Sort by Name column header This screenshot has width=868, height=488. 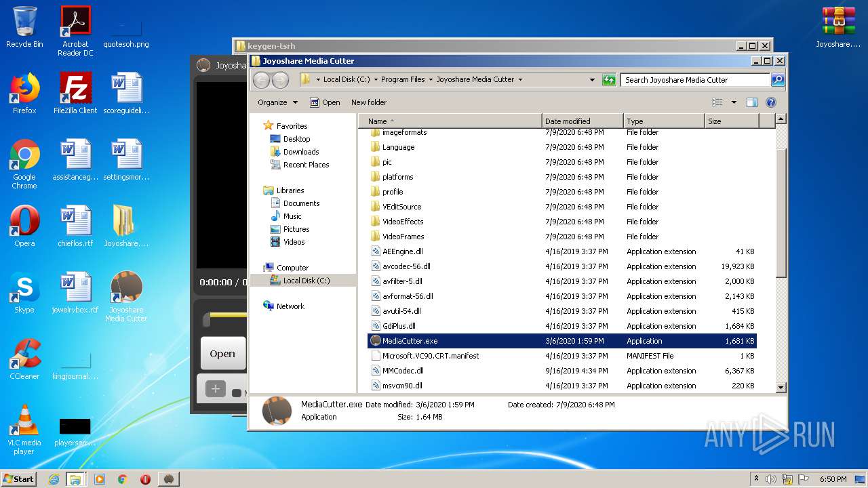450,121
